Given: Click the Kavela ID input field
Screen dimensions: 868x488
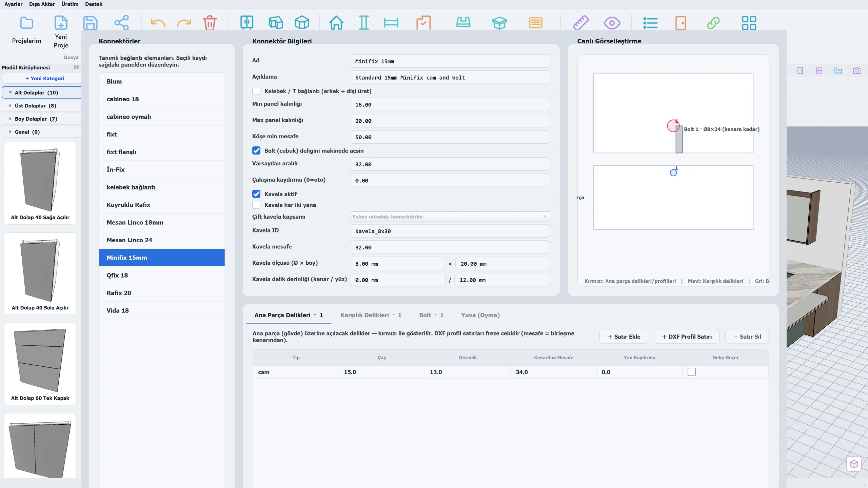Looking at the screenshot, I should (450, 231).
